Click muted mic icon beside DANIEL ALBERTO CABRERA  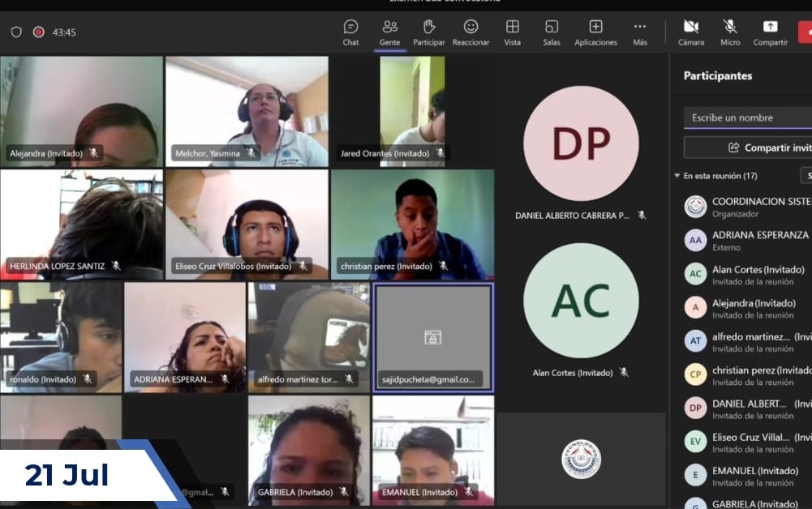pos(642,215)
